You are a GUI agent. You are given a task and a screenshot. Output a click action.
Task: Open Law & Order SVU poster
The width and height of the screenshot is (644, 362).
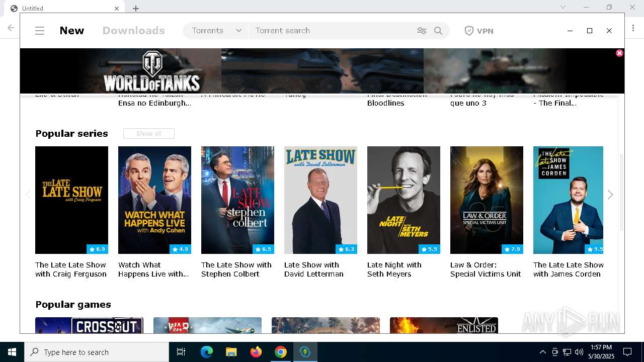[x=487, y=200]
